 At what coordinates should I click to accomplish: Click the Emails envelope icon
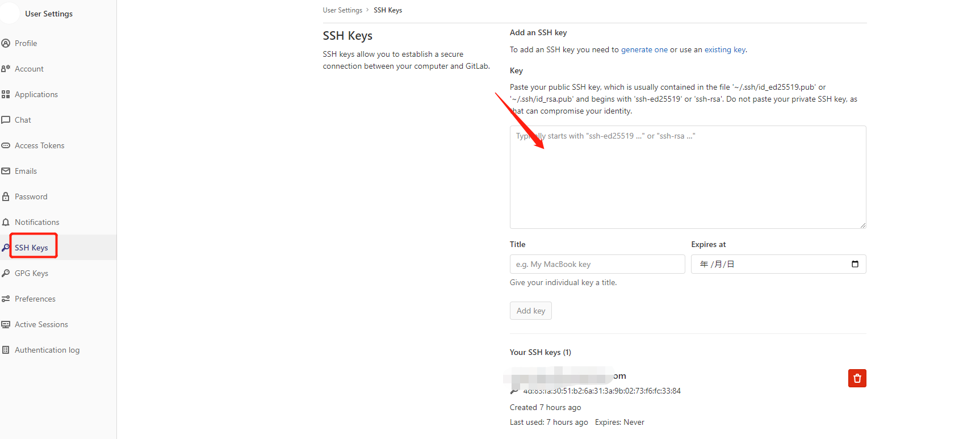(6, 171)
